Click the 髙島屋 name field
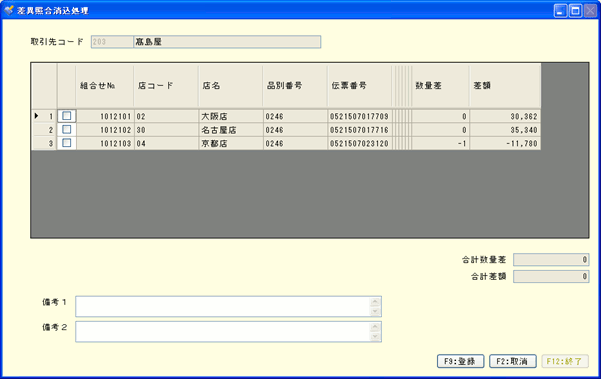The width and height of the screenshot is (601, 379). 227,42
